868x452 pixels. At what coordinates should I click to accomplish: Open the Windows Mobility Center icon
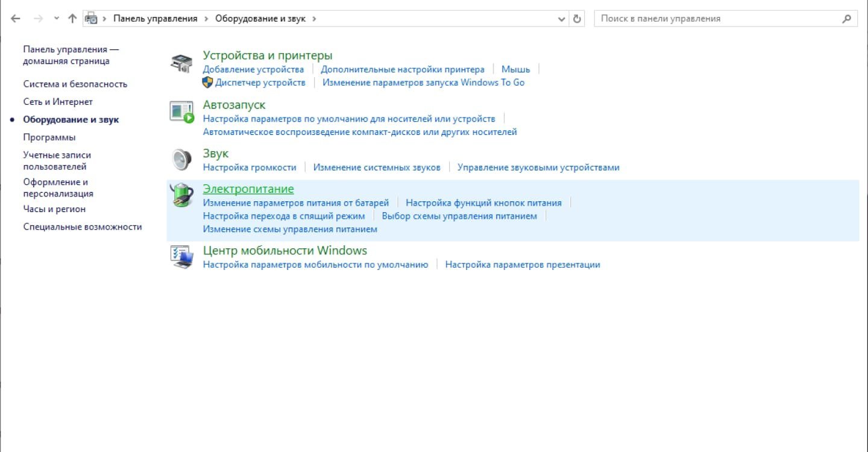coord(181,257)
